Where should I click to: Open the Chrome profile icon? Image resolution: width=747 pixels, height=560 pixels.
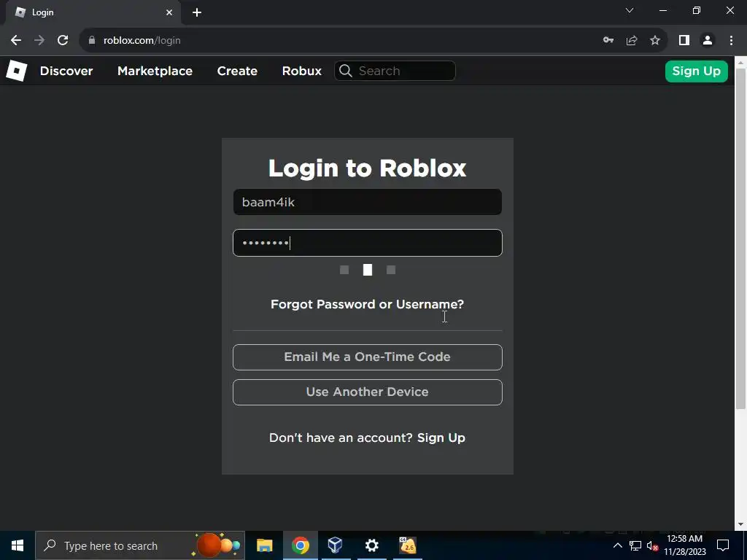(708, 41)
